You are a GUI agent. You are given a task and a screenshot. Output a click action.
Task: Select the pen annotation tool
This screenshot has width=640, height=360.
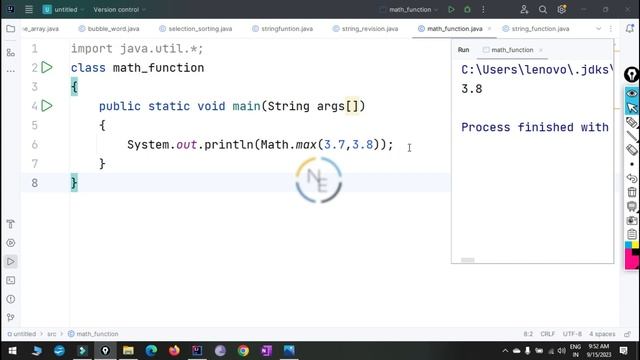click(x=632, y=122)
